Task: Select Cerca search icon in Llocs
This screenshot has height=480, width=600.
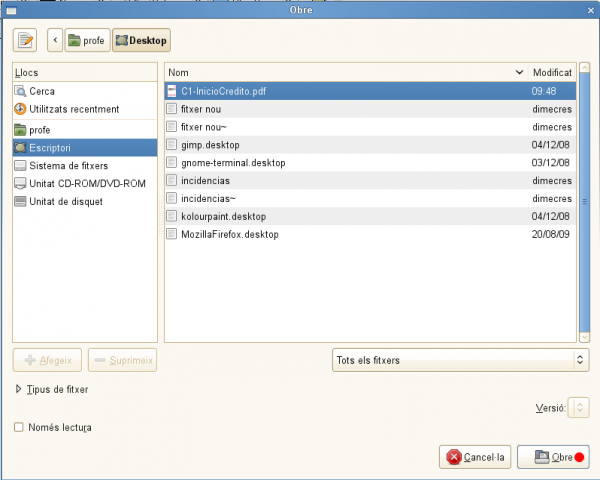Action: click(21, 91)
